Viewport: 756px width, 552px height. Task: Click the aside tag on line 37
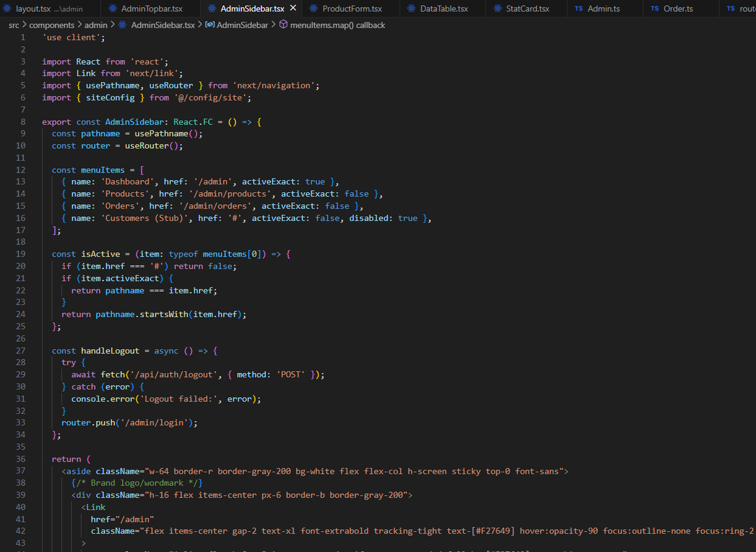tap(79, 471)
